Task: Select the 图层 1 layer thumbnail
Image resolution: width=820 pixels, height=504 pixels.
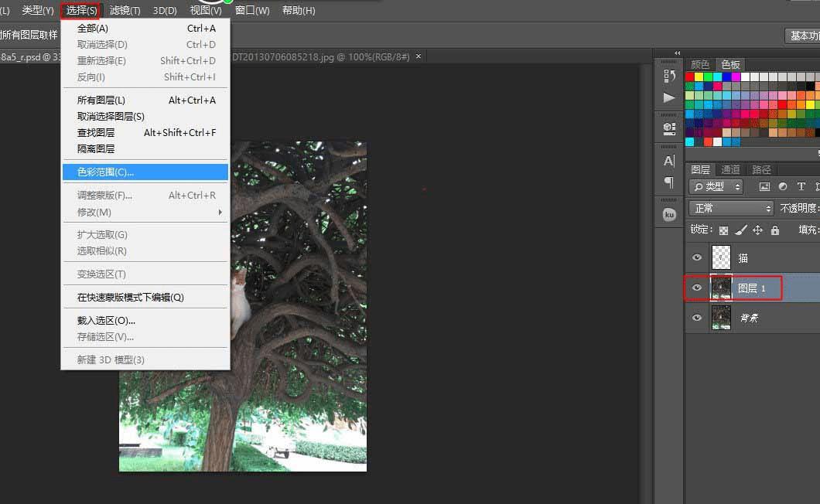Action: 721,288
